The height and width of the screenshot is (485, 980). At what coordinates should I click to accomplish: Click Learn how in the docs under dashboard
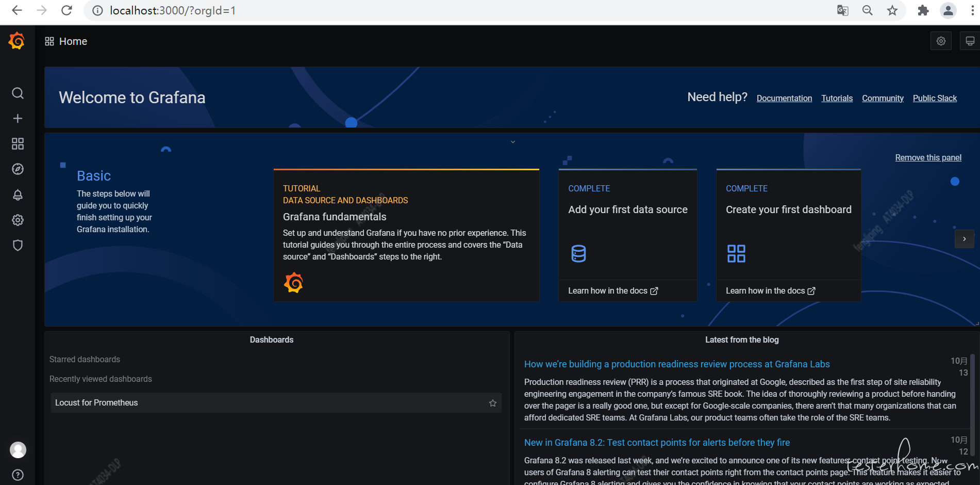pos(771,291)
